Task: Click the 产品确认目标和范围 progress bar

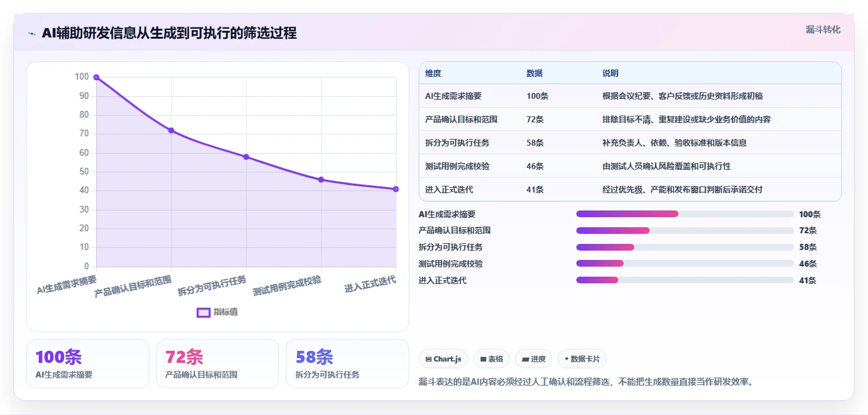Action: [685, 231]
